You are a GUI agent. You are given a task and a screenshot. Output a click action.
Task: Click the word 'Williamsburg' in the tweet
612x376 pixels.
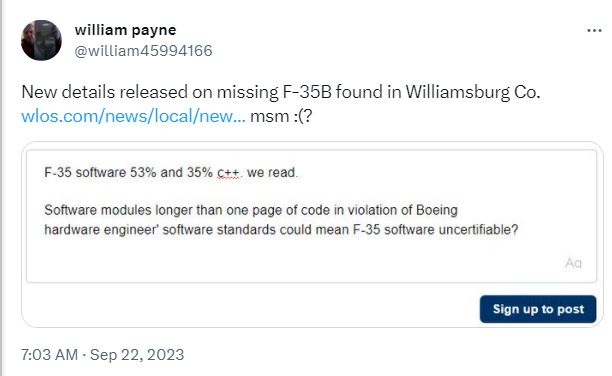point(457,92)
